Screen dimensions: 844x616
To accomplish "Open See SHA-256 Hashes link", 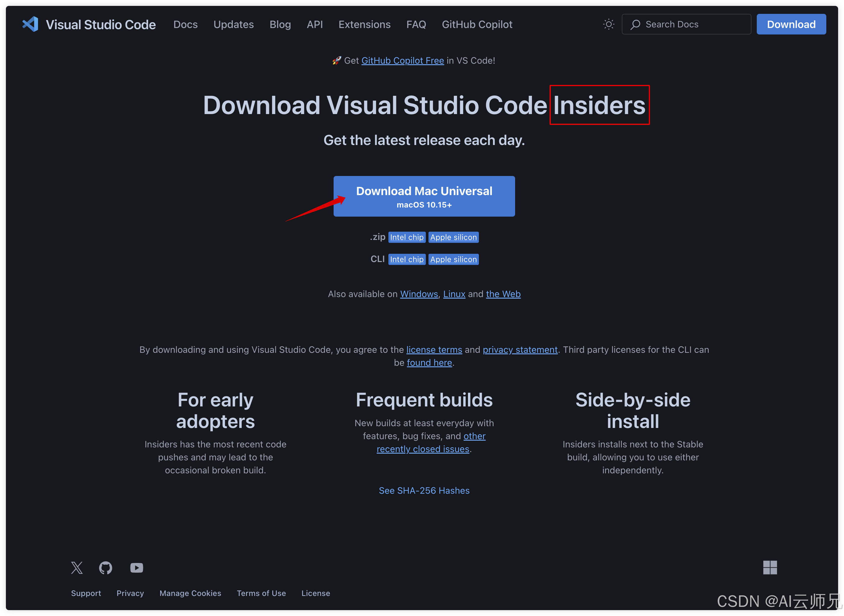I will pos(424,490).
